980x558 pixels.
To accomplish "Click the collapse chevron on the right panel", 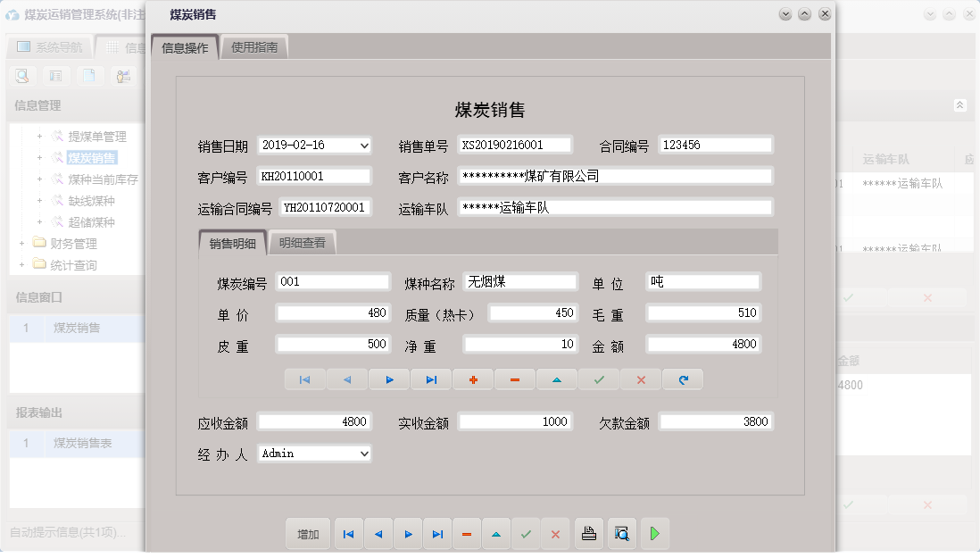I will pyautogui.click(x=960, y=104).
